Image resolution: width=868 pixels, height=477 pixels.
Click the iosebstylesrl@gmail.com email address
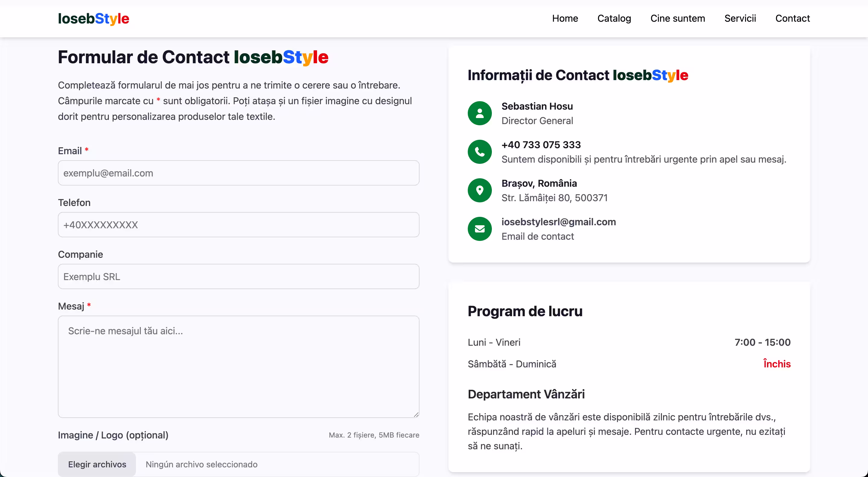point(559,222)
